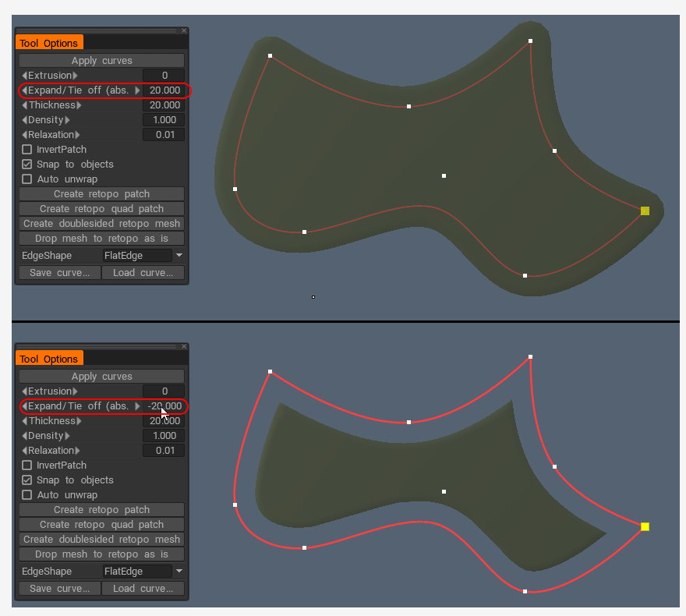Viewport: 686px width, 616px height.
Task: Click Create doublesided retopo mesh, upper panel
Action: pos(101,224)
